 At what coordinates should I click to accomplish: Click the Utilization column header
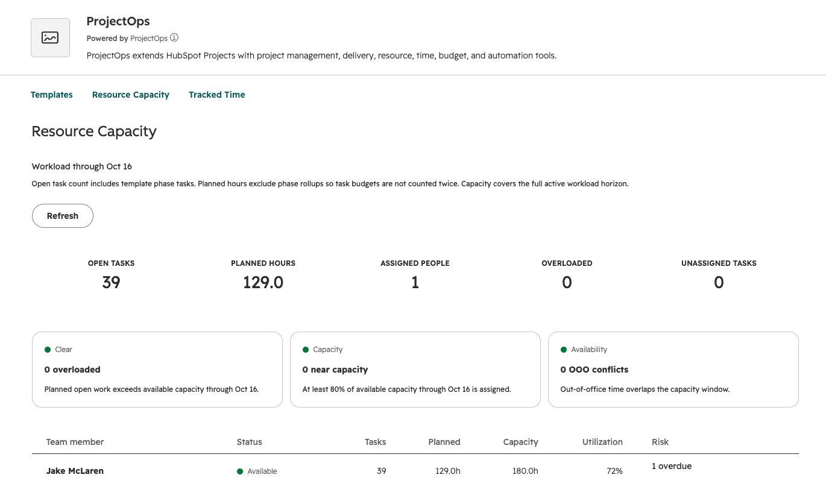pyautogui.click(x=602, y=442)
